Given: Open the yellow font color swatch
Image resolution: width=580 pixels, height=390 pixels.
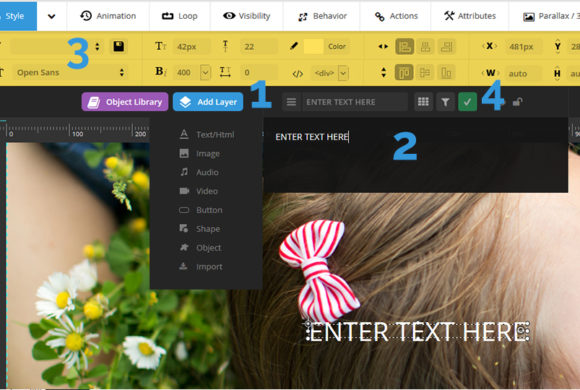Looking at the screenshot, I should 313,47.
